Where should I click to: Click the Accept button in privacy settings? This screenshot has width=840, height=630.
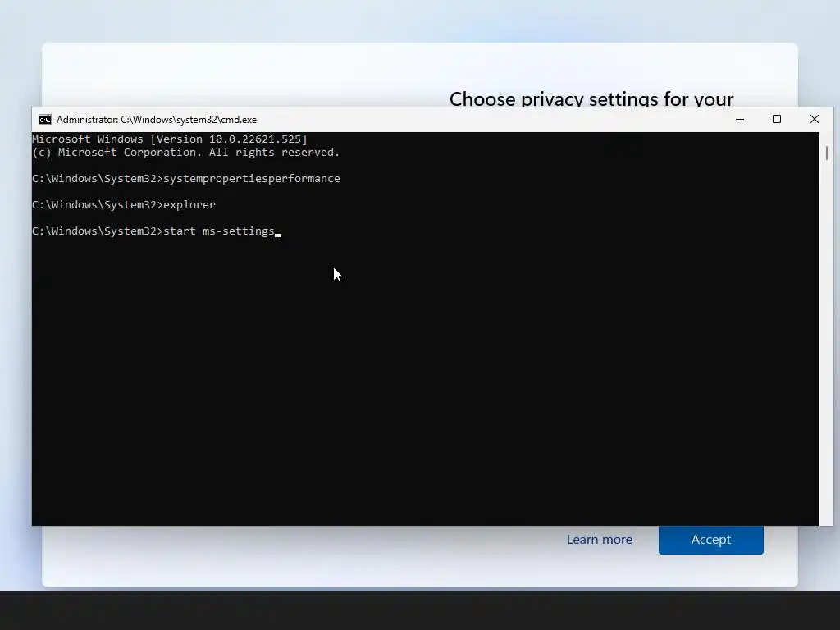coord(711,540)
